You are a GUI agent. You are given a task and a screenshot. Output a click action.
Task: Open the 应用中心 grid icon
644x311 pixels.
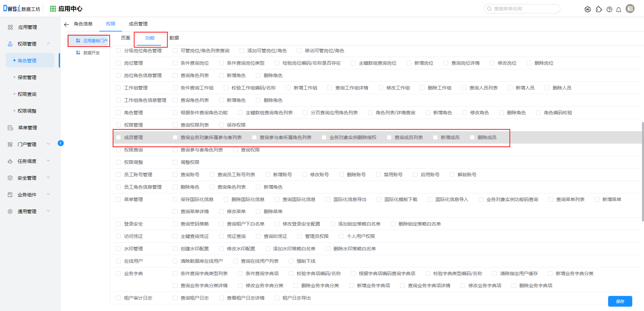click(53, 9)
